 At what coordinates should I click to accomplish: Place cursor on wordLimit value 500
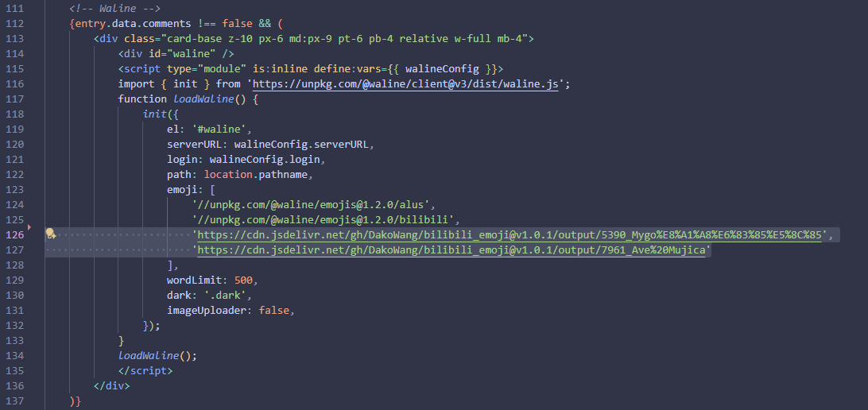coord(243,280)
